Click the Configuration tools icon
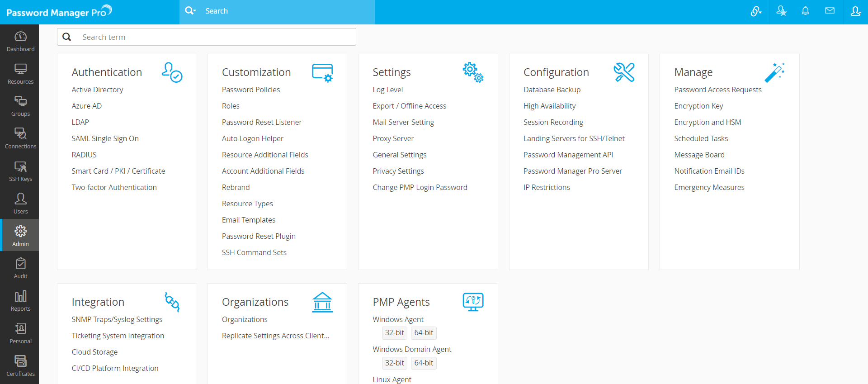The height and width of the screenshot is (384, 868). 624,72
